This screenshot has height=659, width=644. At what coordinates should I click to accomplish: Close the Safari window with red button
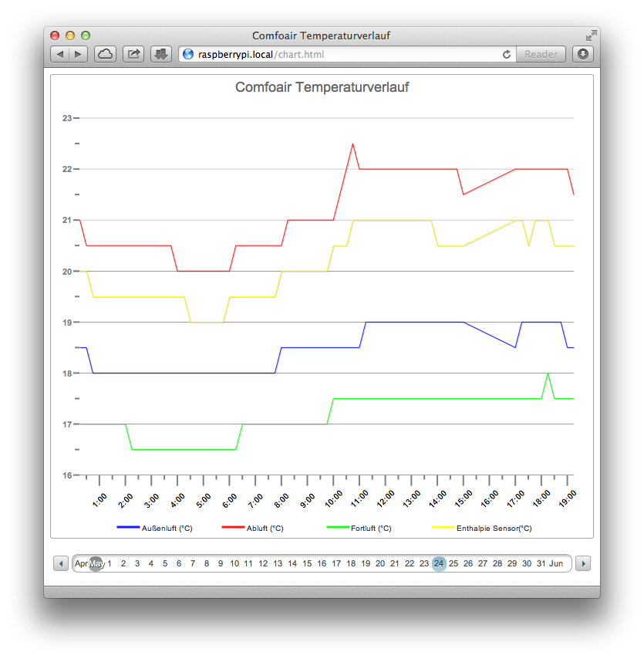(55, 35)
